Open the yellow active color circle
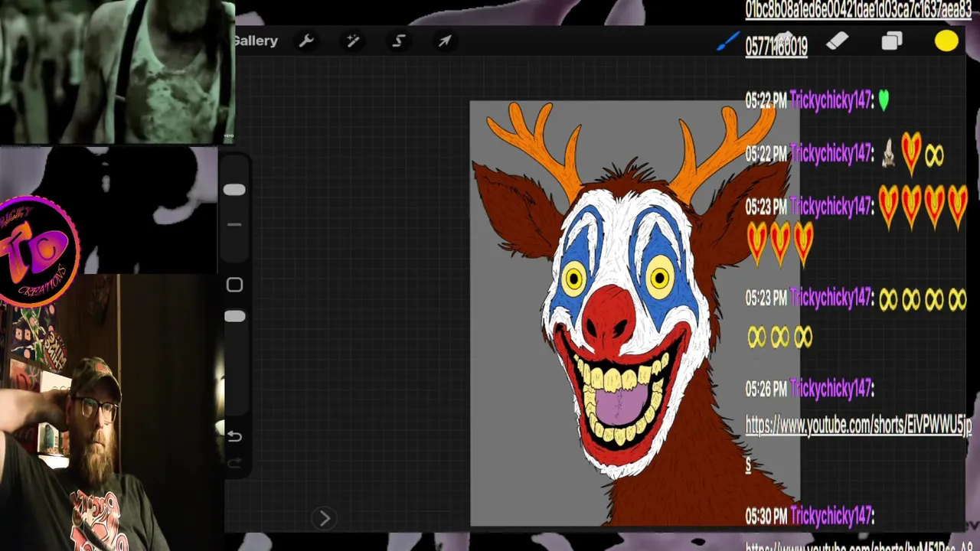Screen dimensions: 980x551 [946, 41]
